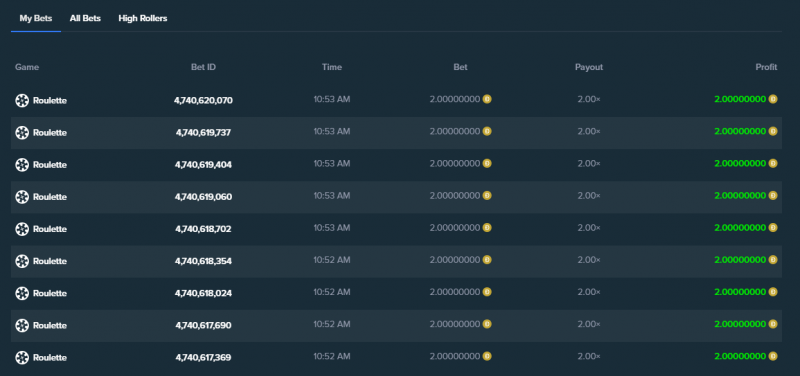Open bet ID 4,740,618,702
Viewport: 800px width, 376px height.
[x=203, y=229]
